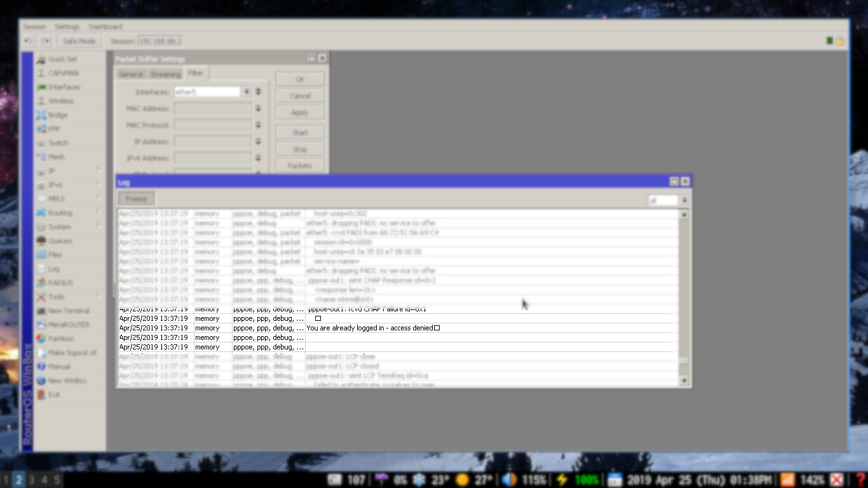The image size is (868, 488).
Task: Start the packet sniffer
Action: click(x=300, y=133)
